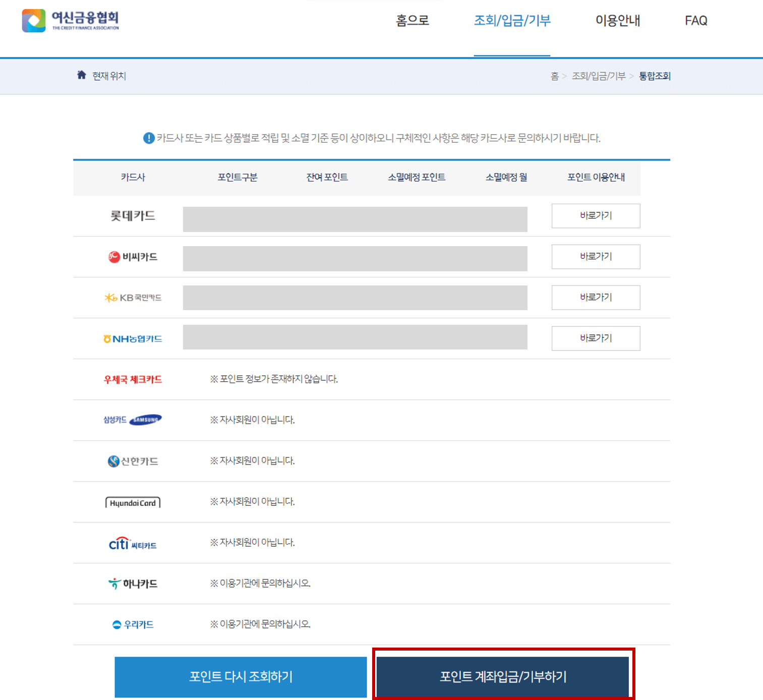Select the 조회/입금/기부 navigation tab

click(512, 21)
